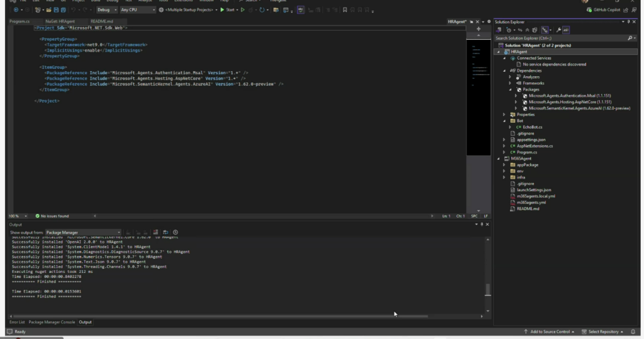
Task: Click the Output panel auto-hide pin icon
Action: [x=482, y=225]
